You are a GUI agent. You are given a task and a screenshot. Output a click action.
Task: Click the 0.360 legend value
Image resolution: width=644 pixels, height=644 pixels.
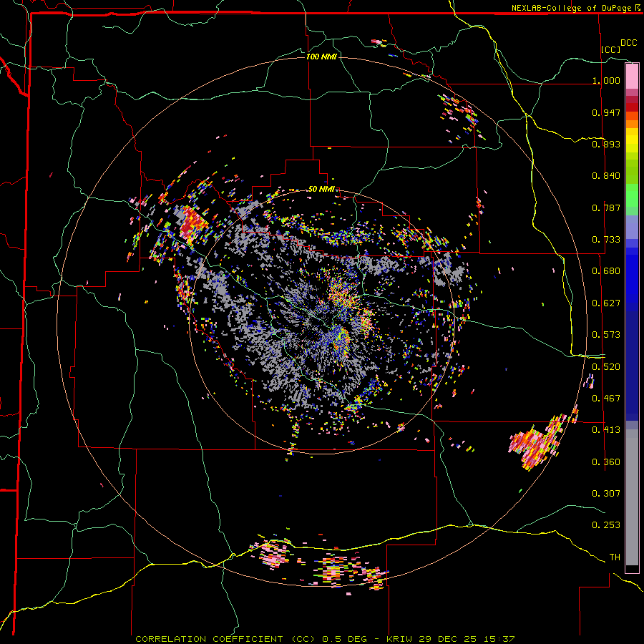pyautogui.click(x=606, y=462)
